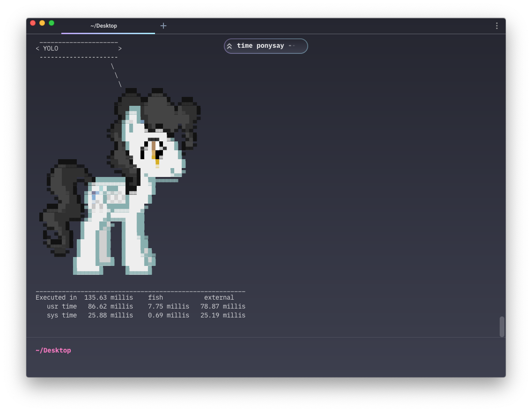The image size is (532, 412).
Task: Click the 'fish' column header
Action: pyautogui.click(x=155, y=297)
